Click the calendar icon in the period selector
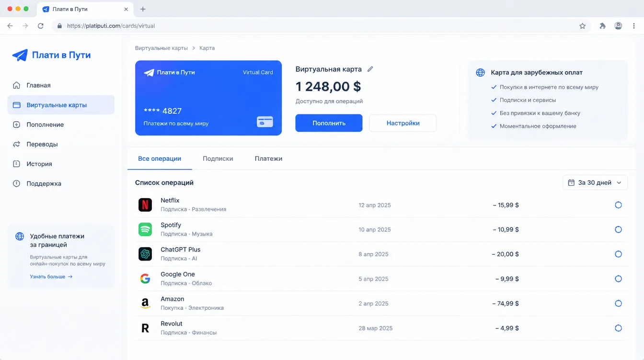 pyautogui.click(x=571, y=182)
